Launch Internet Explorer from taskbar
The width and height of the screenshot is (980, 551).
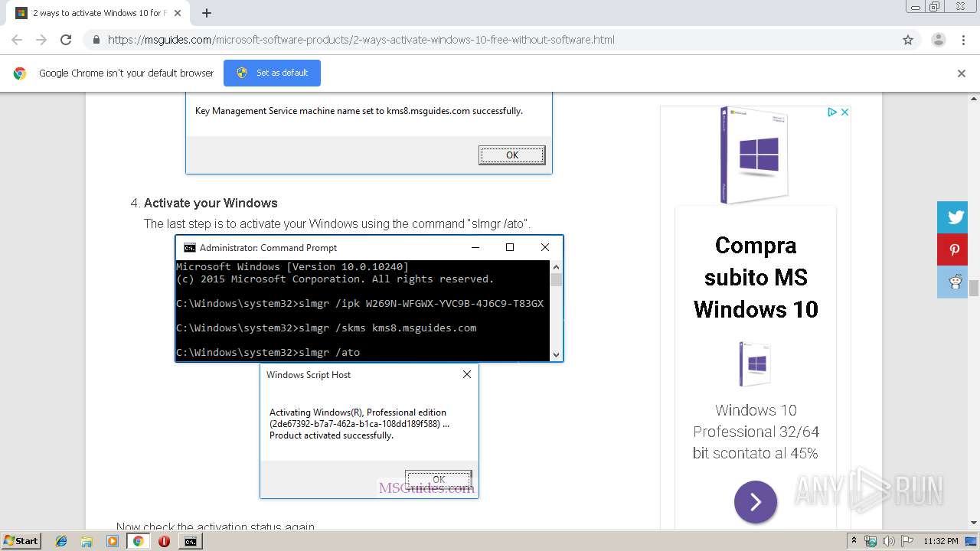61,541
